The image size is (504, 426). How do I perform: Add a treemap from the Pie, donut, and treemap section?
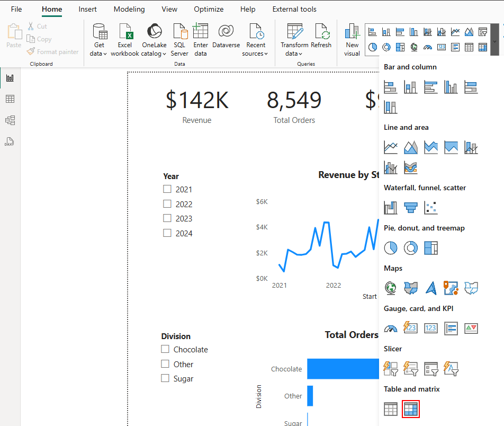pos(431,248)
